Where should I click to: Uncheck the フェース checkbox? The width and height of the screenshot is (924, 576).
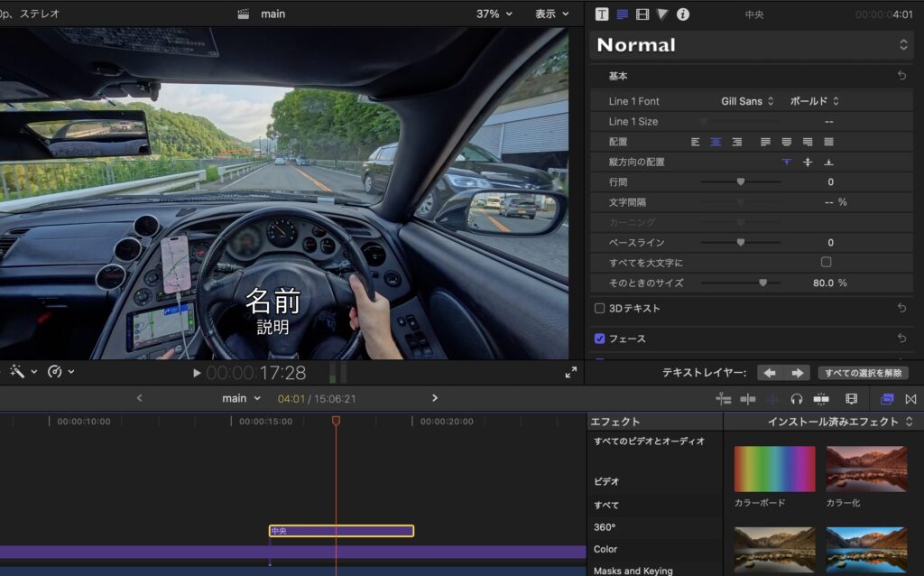click(x=600, y=339)
